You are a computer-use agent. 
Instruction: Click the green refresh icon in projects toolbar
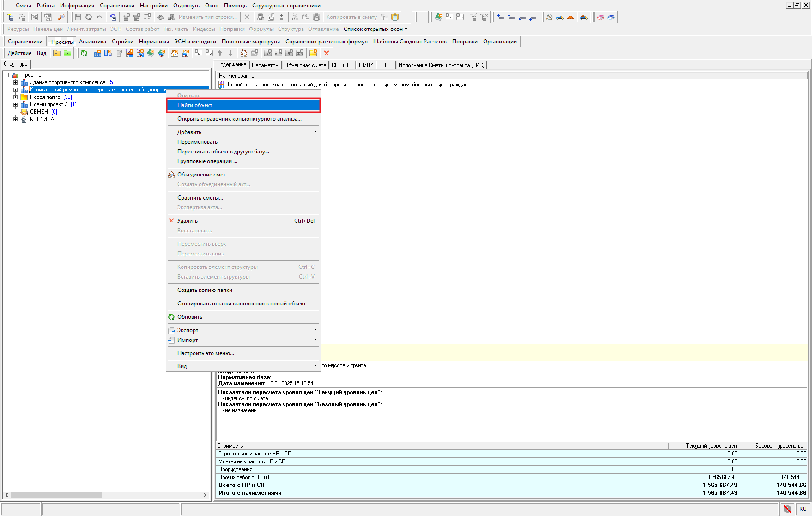(x=84, y=53)
